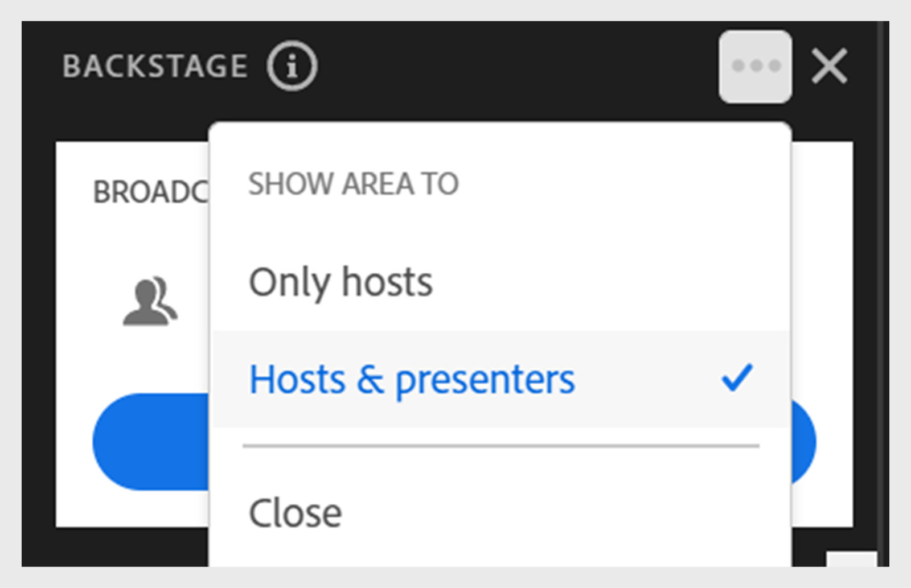The image size is (911, 588).
Task: Close the Backstage panel with X icon
Action: (829, 67)
